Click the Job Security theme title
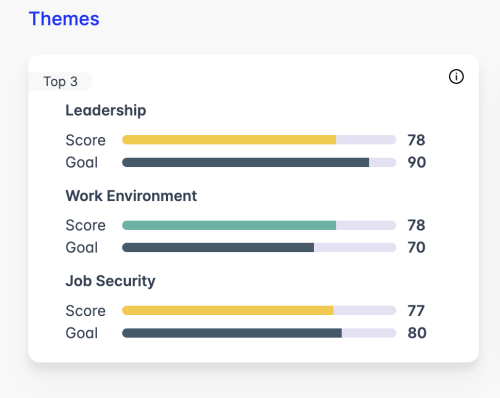The image size is (500, 398). [x=110, y=281]
